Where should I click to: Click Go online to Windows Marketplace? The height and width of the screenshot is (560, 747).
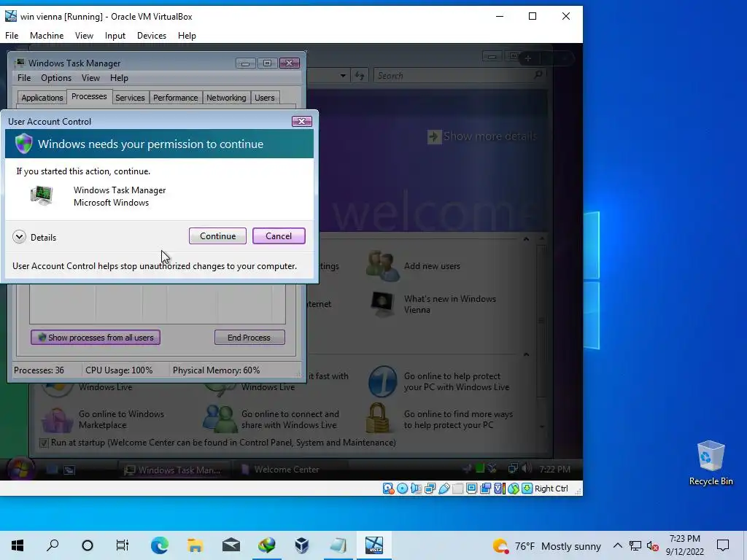coord(121,419)
